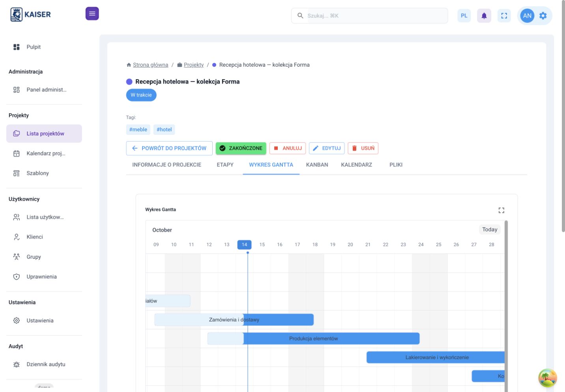The width and height of the screenshot is (565, 392).
Task: Click the #hotel tag
Action: click(164, 129)
